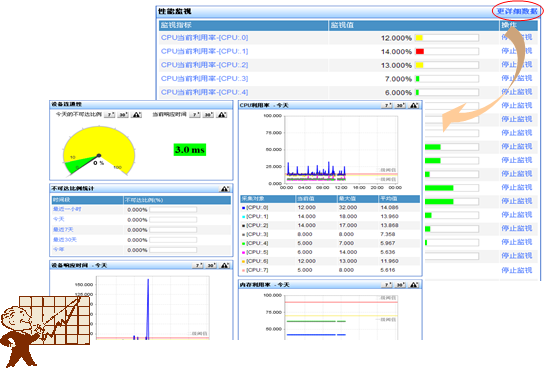Select 30-day view in 内存利用率 panel
The image size is (545, 369).
400,285
